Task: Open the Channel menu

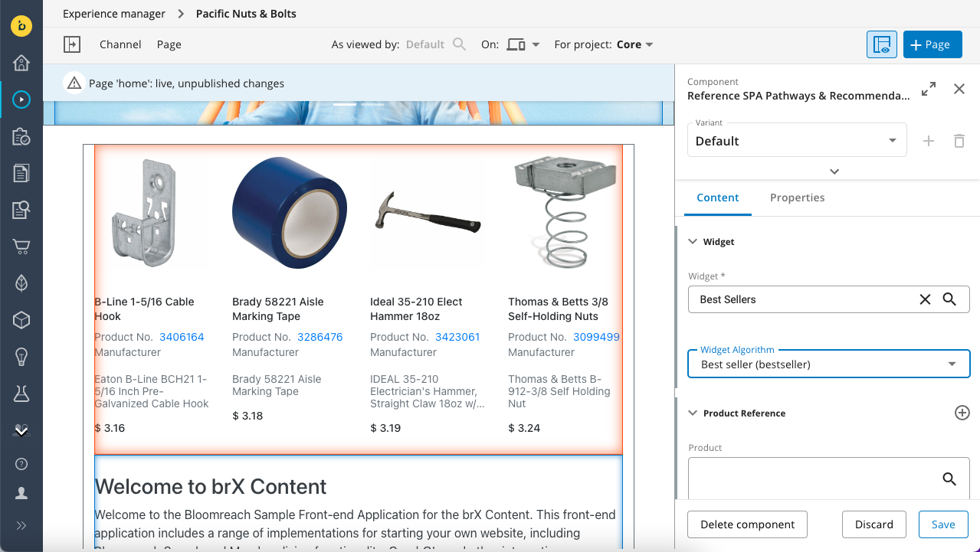Action: [x=120, y=44]
